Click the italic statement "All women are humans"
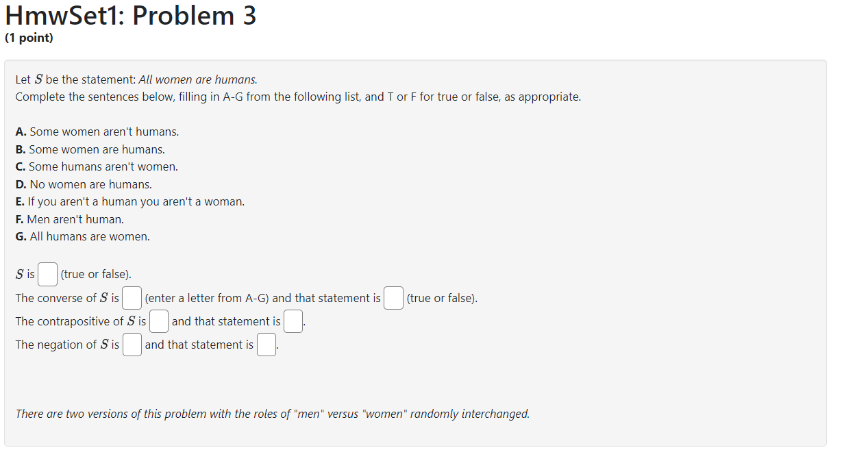868x461 pixels. click(197, 79)
